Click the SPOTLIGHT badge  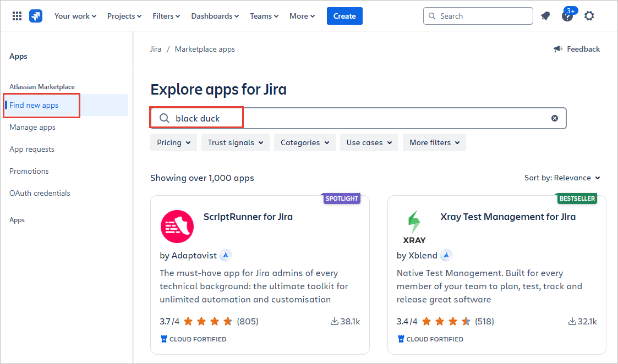pyautogui.click(x=341, y=198)
